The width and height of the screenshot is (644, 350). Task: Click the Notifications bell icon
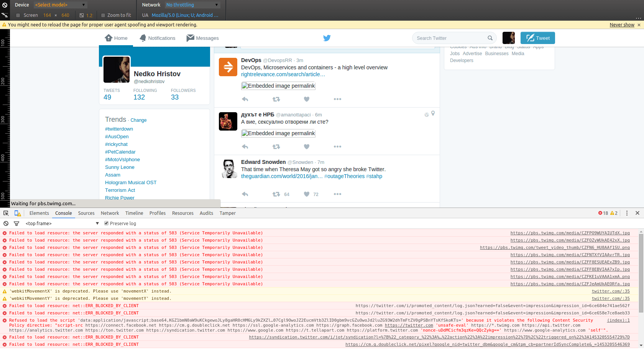[143, 38]
